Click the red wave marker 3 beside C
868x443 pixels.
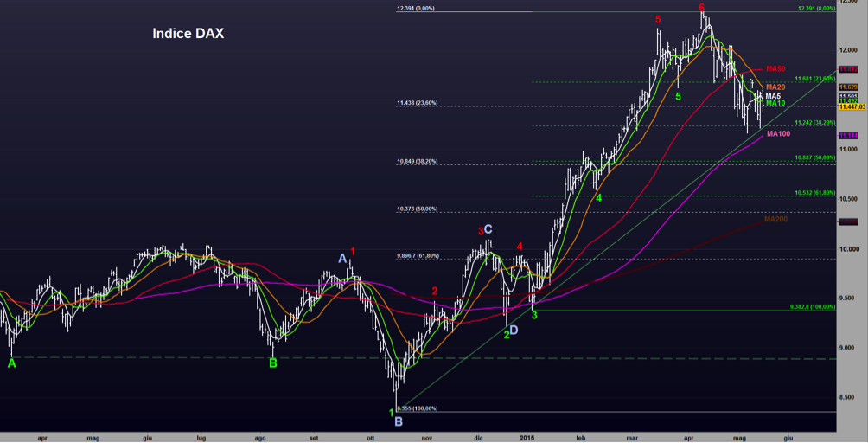click(481, 232)
